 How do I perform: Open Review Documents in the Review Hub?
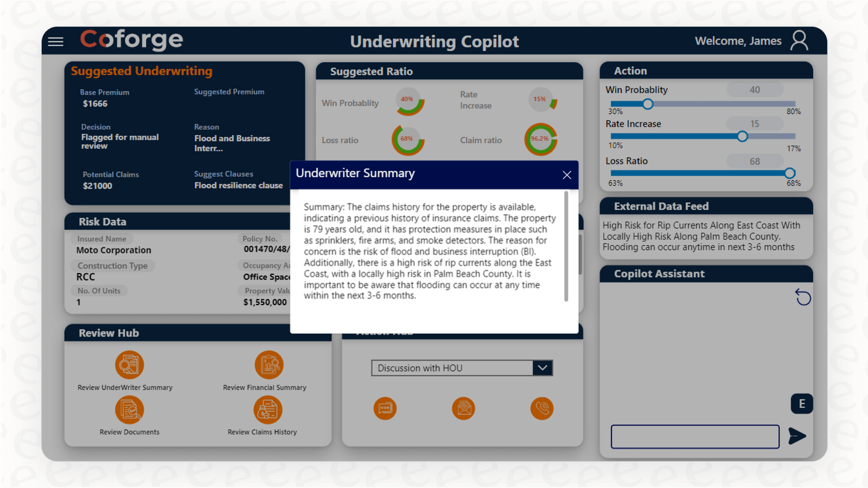[129, 409]
